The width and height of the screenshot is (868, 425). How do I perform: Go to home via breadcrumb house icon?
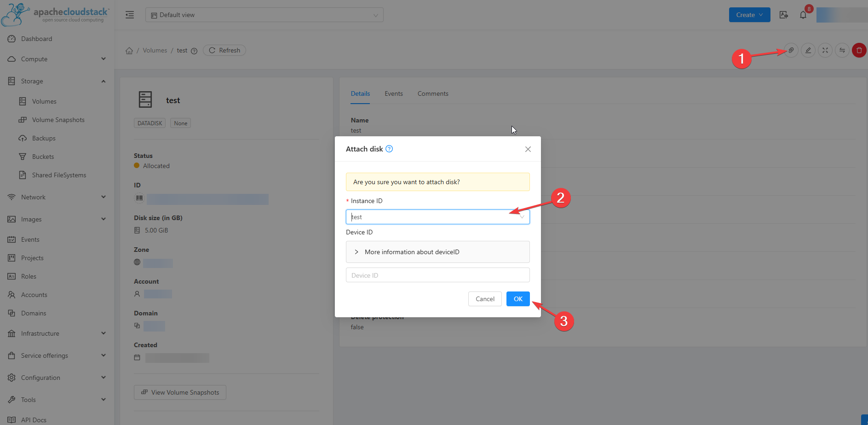point(129,51)
